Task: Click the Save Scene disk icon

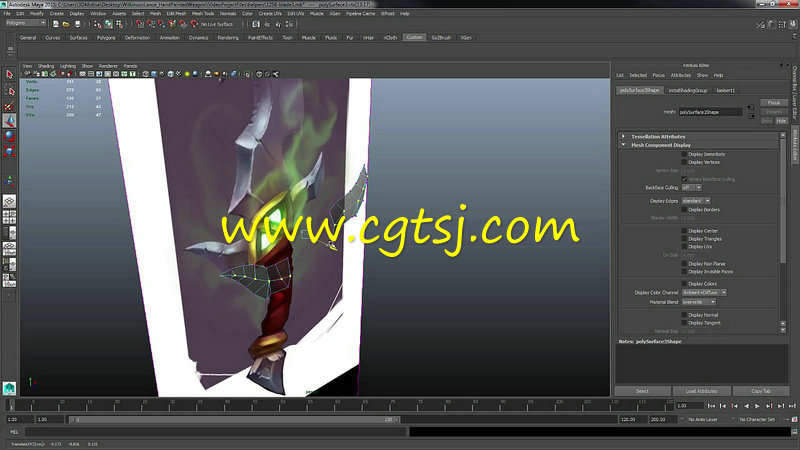Action: pyautogui.click(x=77, y=24)
